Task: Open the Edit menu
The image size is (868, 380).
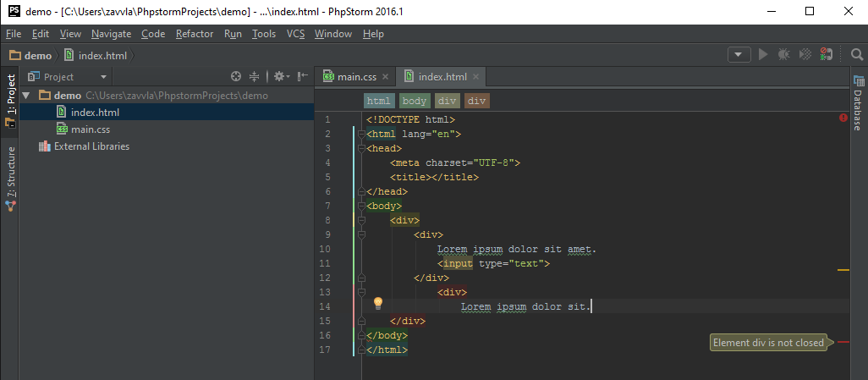Action: 41,34
